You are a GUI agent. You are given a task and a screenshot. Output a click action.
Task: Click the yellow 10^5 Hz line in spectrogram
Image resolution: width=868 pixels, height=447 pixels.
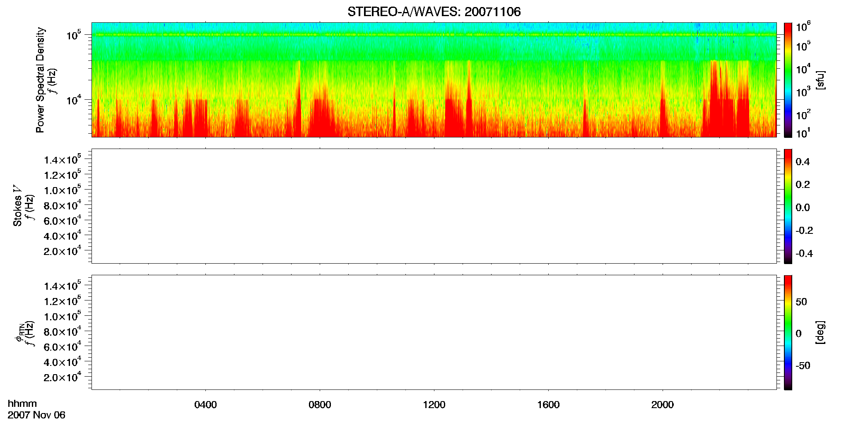pyautogui.click(x=434, y=35)
